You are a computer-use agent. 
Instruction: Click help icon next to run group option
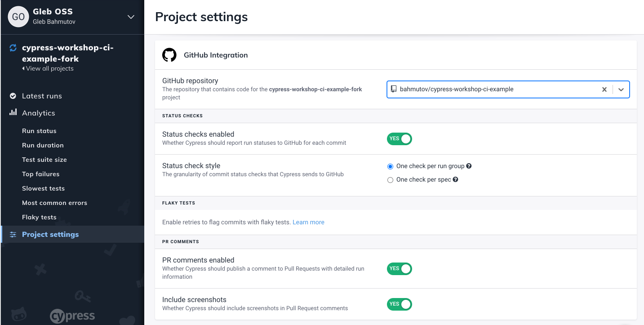click(x=469, y=166)
